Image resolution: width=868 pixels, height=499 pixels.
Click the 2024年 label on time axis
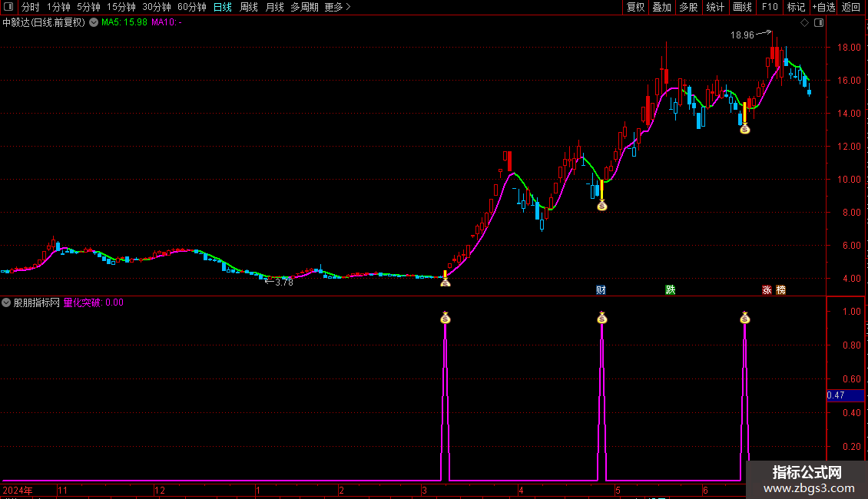coord(18,490)
